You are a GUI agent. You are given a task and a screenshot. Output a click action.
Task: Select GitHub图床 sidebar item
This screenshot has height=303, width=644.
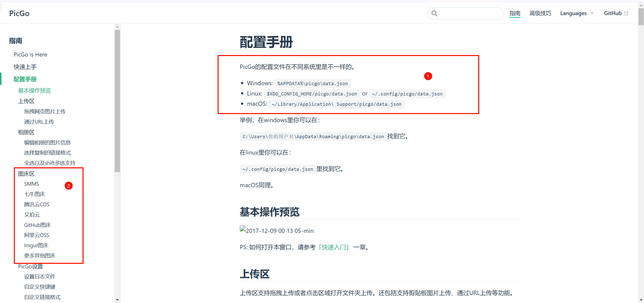(x=37, y=225)
